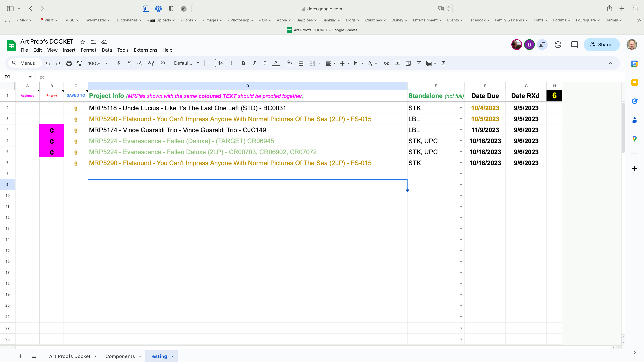644x362 pixels.
Task: Increase the font size with plus button
Action: pyautogui.click(x=231, y=63)
